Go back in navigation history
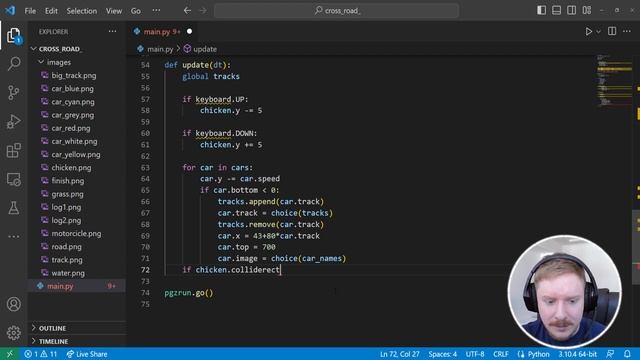640x360 pixels. [x=187, y=11]
